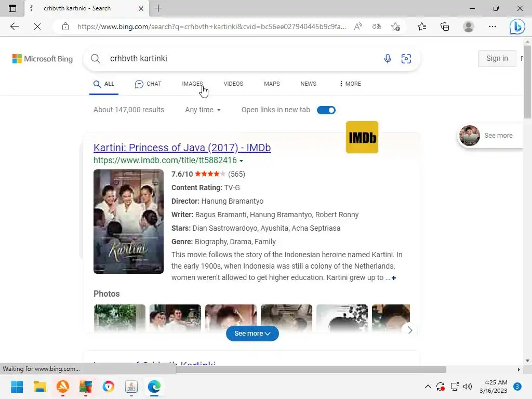Open File Explorer from taskbar
The height and width of the screenshot is (399, 532).
click(x=39, y=387)
